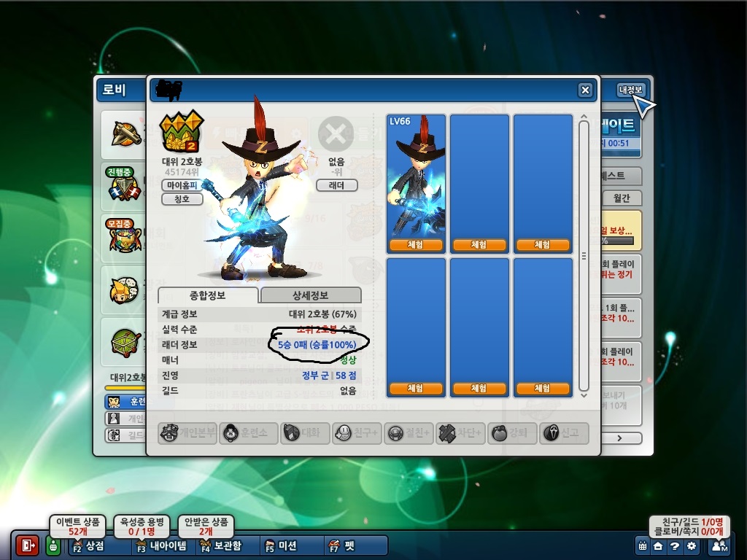
Task: Click the 칭호 title button
Action: pos(182,199)
